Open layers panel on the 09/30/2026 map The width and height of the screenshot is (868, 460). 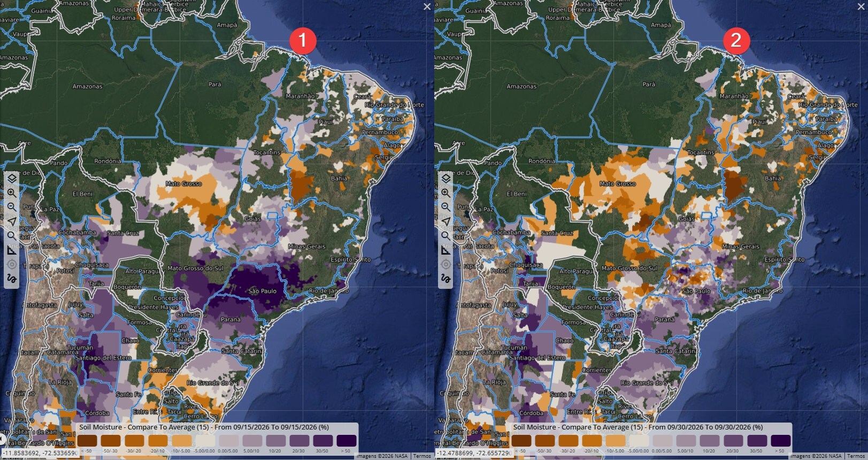pyautogui.click(x=445, y=178)
